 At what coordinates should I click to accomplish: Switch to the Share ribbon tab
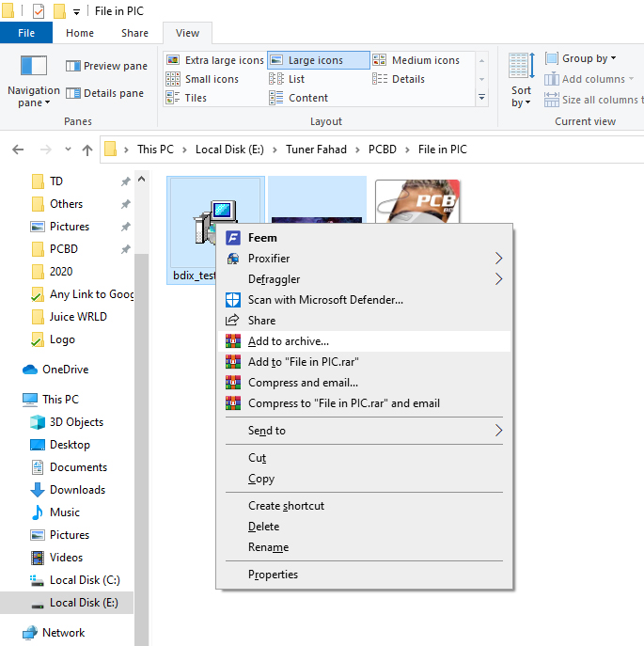[x=134, y=33]
